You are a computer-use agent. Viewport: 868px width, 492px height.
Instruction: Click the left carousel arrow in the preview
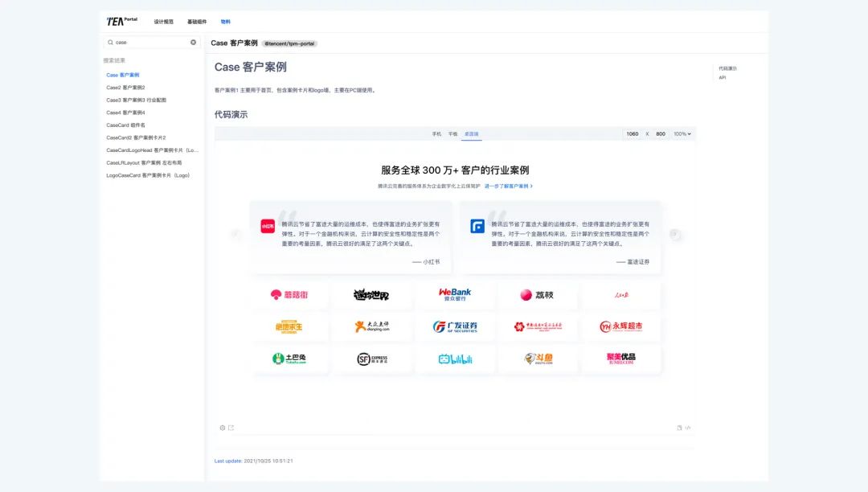[235, 233]
